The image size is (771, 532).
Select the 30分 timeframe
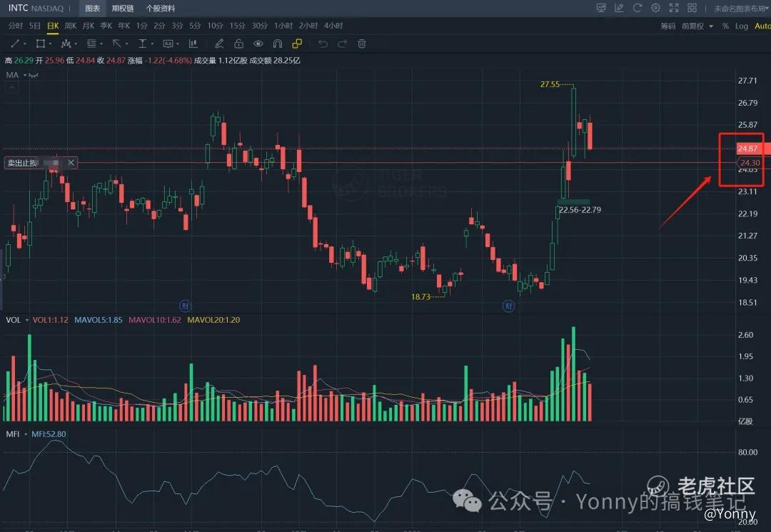click(259, 26)
